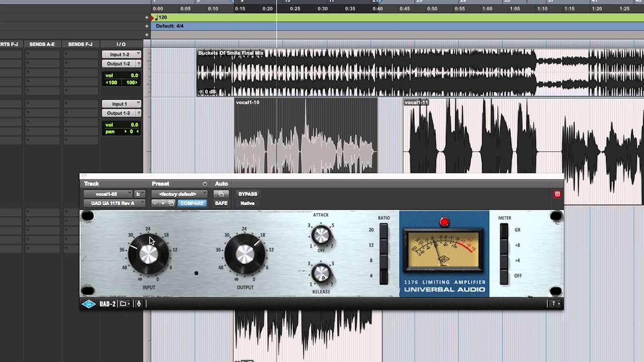Select ratio 12 button on the 1176
Viewport: 644px width, 362px height.
(x=384, y=245)
